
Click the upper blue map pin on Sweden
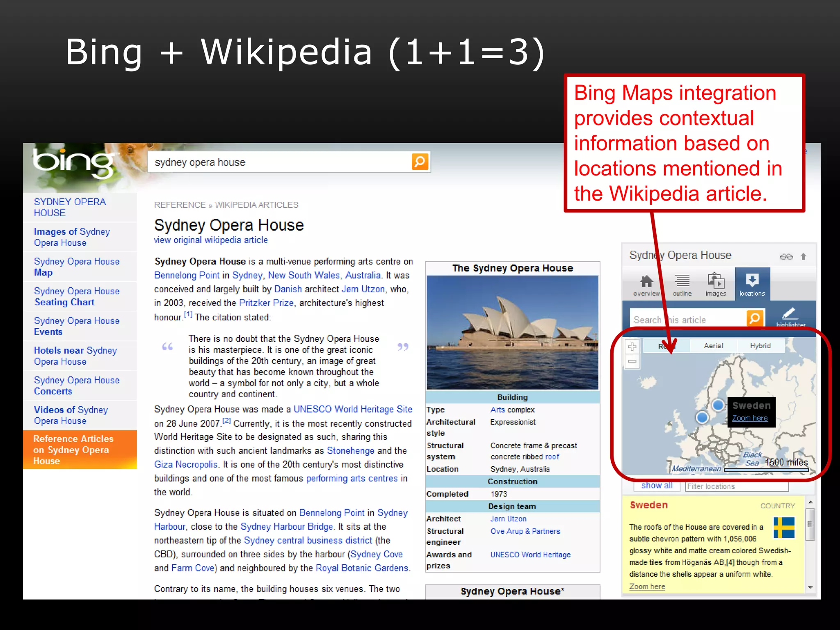718,405
